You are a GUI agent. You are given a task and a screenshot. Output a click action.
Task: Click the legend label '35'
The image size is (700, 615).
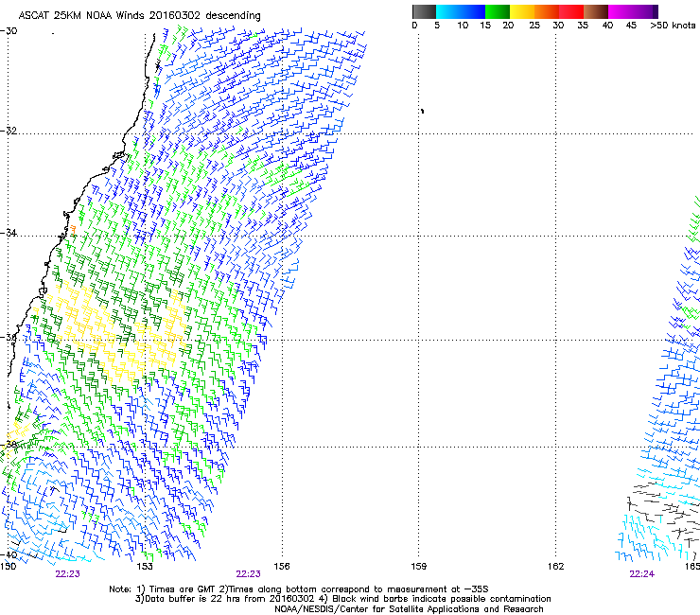point(583,26)
